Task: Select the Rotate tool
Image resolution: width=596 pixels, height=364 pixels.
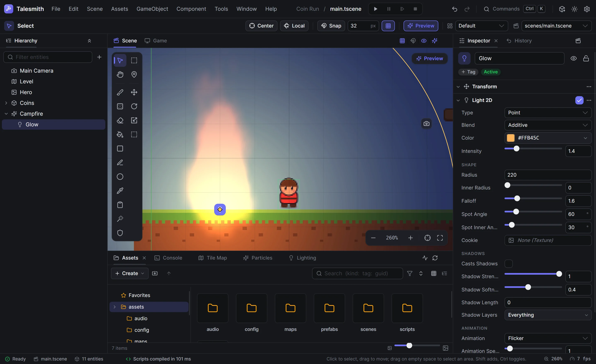Action: (x=134, y=106)
